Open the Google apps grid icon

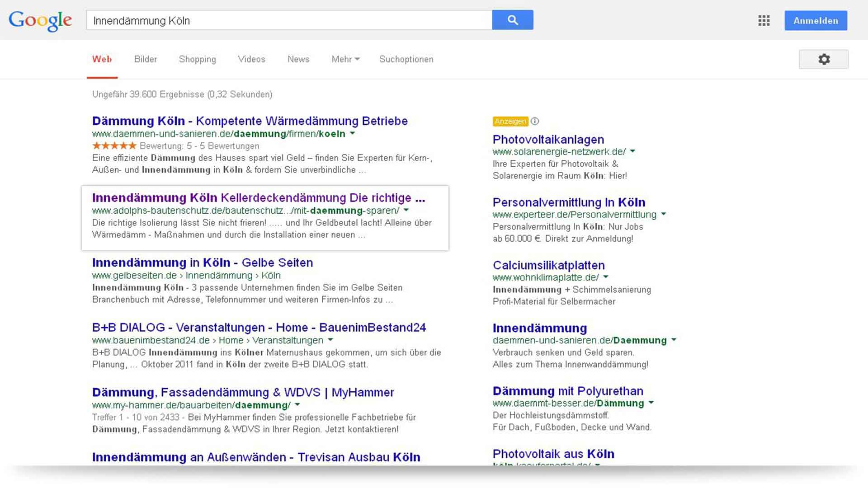[764, 20]
